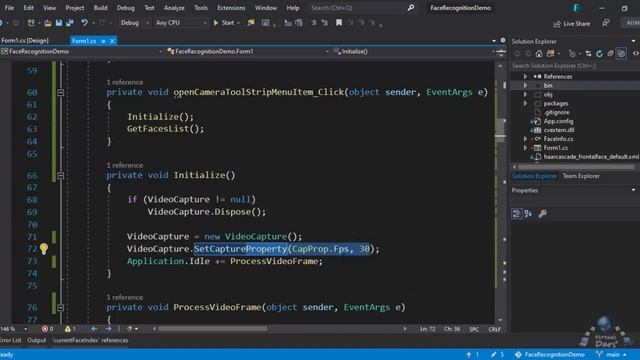Image resolution: width=640 pixels, height=360 pixels.
Task: Expand the bin folder node
Action: (x=525, y=85)
